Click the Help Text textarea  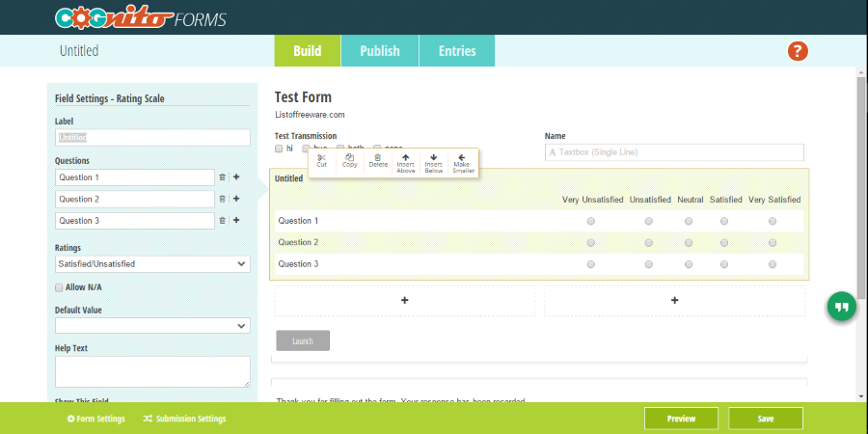[152, 371]
